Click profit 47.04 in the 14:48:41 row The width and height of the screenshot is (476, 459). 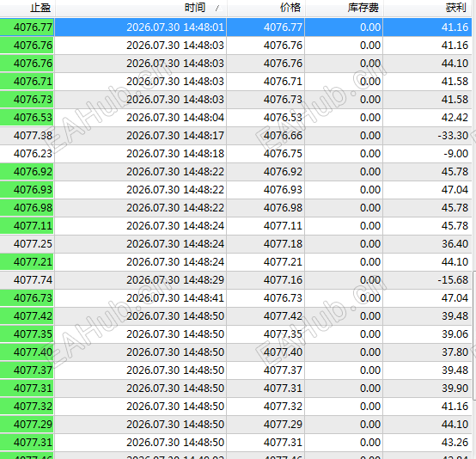tap(455, 298)
